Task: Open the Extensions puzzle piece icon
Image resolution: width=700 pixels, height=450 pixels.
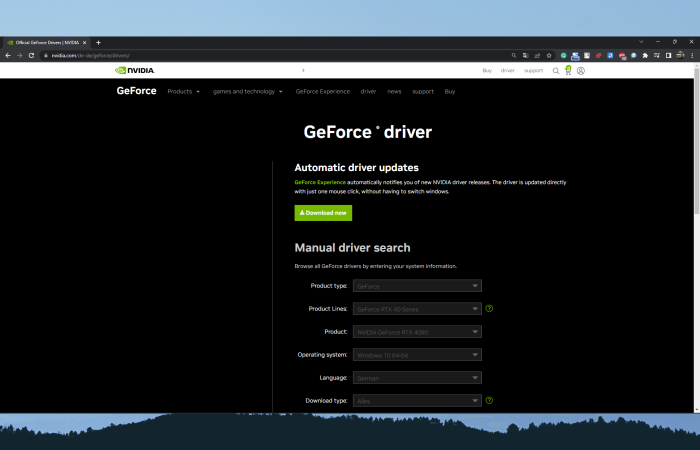Action: click(645, 55)
